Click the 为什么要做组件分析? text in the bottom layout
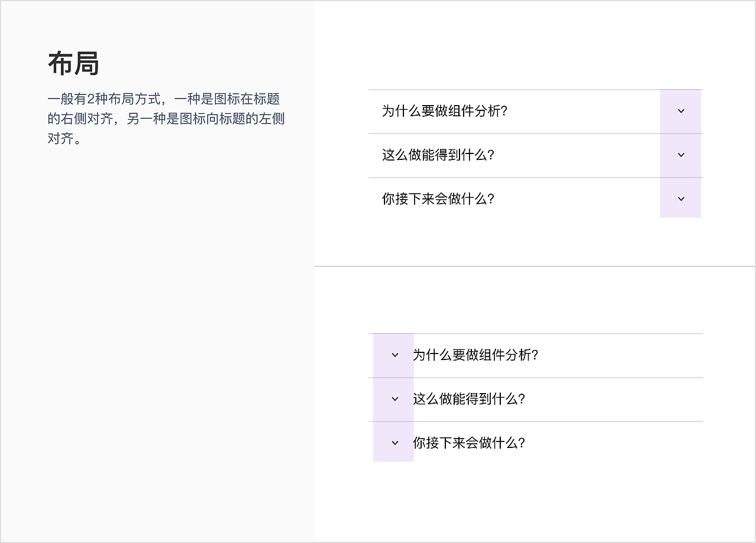Image resolution: width=756 pixels, height=543 pixels. pyautogui.click(x=475, y=355)
